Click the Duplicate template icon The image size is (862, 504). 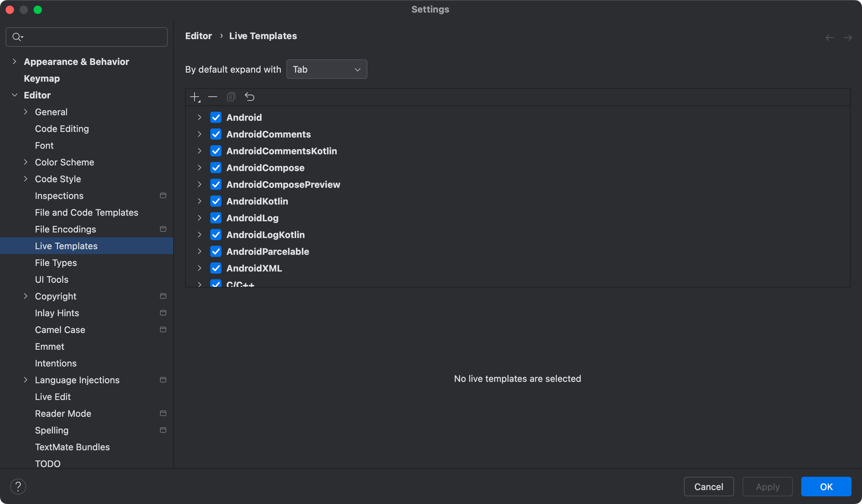pyautogui.click(x=231, y=97)
